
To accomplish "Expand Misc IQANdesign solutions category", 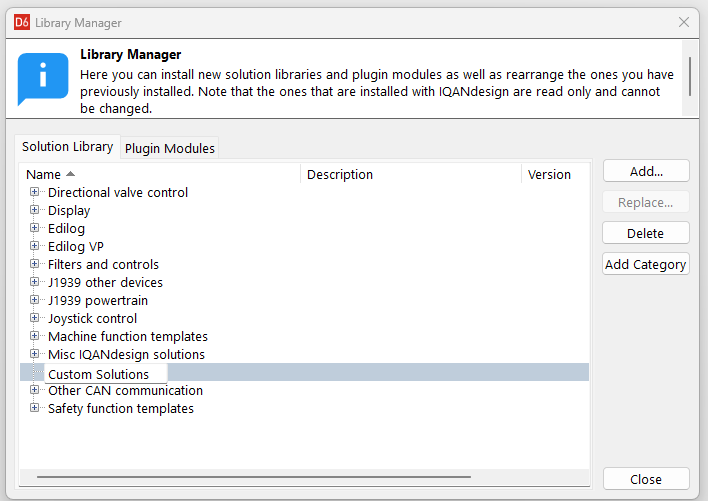I will coord(34,354).
